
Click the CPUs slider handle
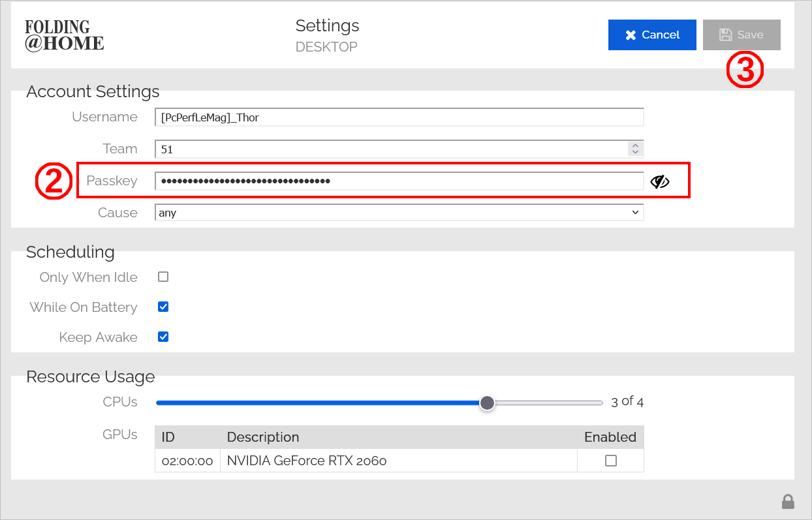pyautogui.click(x=487, y=403)
